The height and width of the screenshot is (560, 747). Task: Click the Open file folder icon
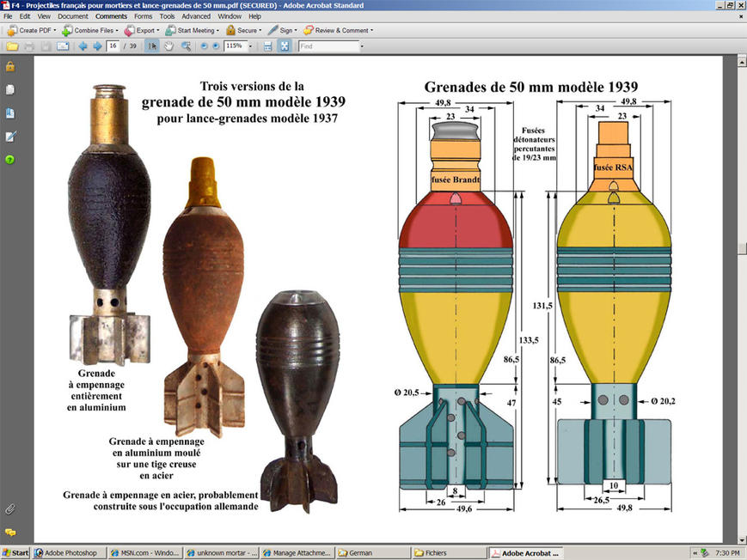click(12, 46)
